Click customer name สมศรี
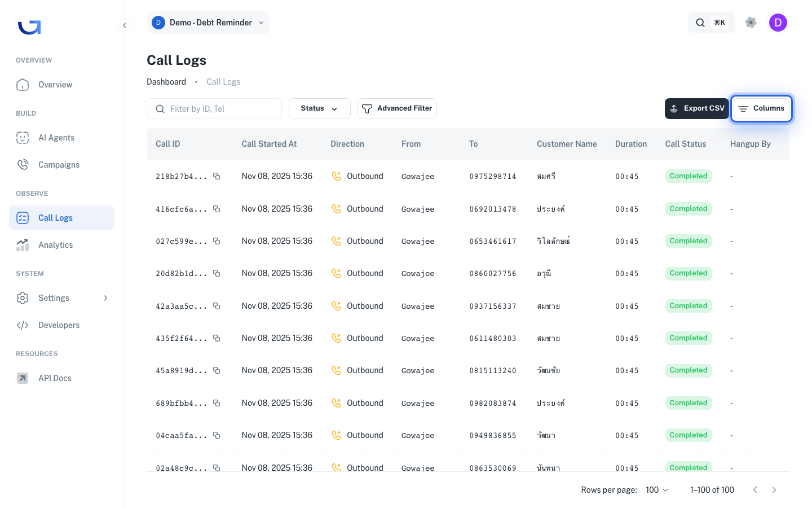Viewport: 812px width, 508px height. [546, 176]
